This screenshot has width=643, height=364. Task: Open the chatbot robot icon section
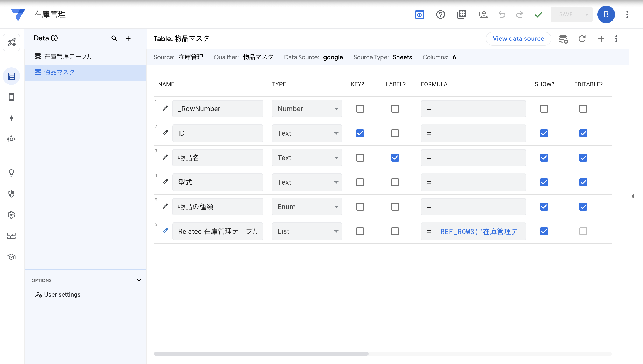point(11,139)
